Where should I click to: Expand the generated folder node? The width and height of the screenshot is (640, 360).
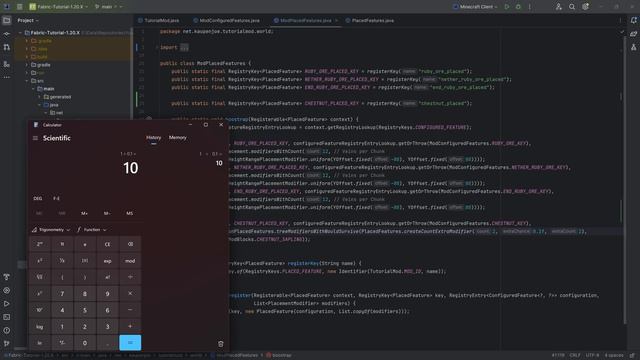[40, 97]
